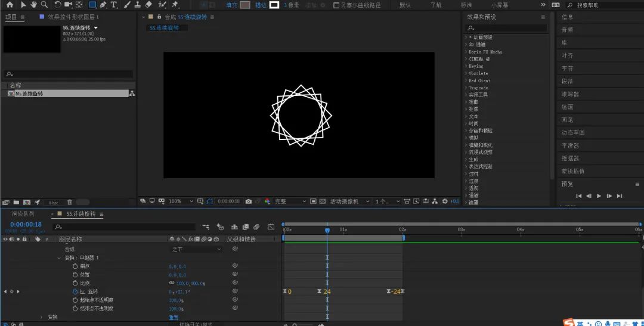Toggle the 起始点不透明度 stopwatch
The image size is (644, 326).
(75, 300)
